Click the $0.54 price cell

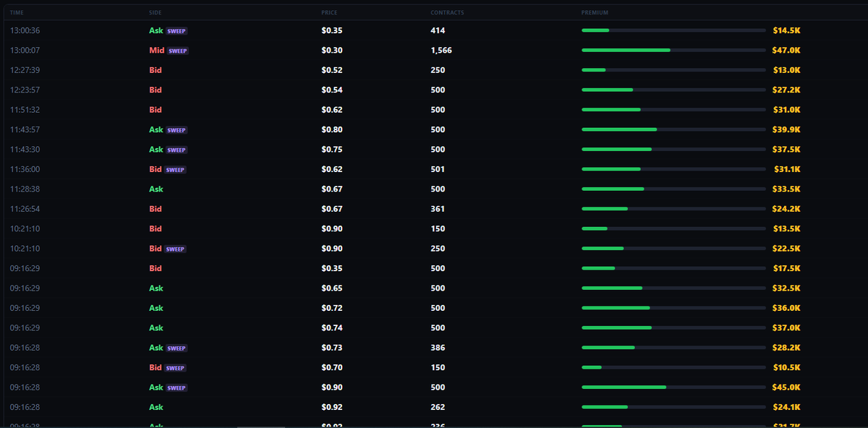[x=332, y=90]
